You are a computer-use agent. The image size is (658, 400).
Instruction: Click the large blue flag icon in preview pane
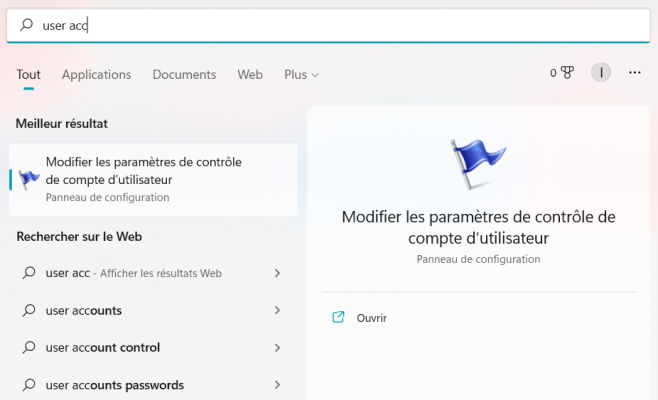[478, 164]
